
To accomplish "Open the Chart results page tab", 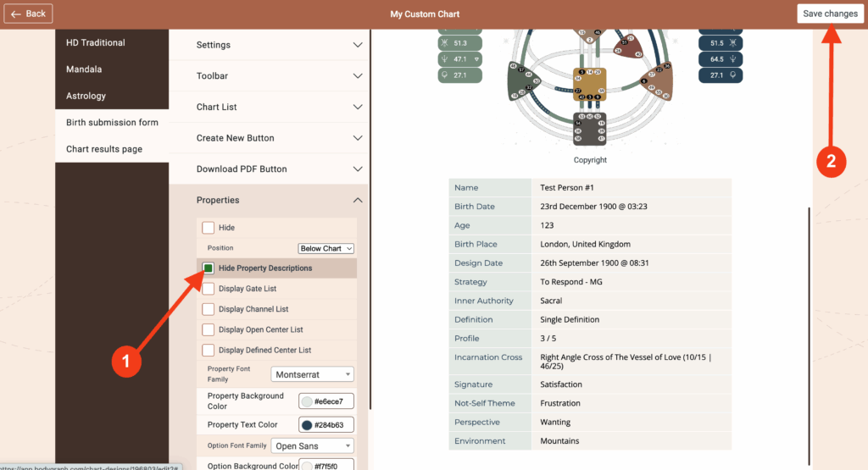I will (104, 149).
